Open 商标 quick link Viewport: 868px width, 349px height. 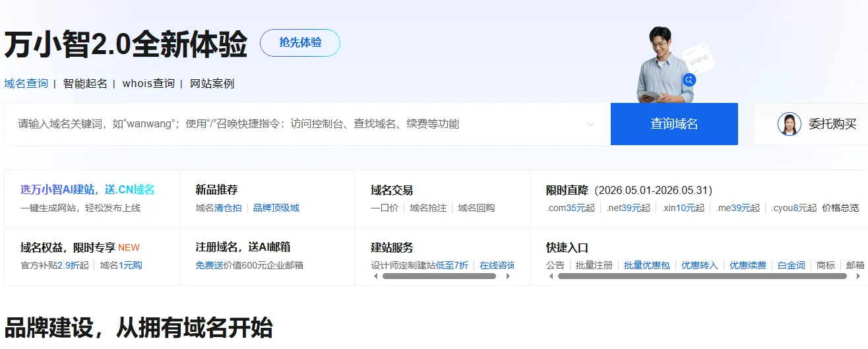tap(826, 265)
